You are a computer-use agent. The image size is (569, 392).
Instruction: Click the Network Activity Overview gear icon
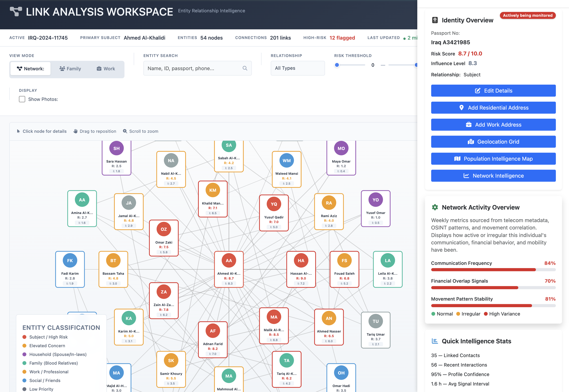click(x=435, y=207)
